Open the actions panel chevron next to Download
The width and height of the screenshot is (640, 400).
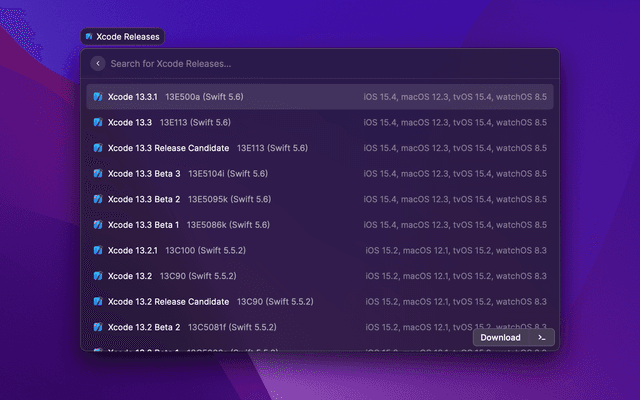tap(541, 338)
